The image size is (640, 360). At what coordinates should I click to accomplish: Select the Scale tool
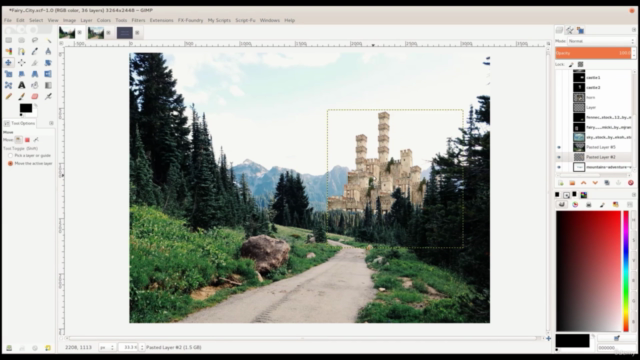pos(9,74)
